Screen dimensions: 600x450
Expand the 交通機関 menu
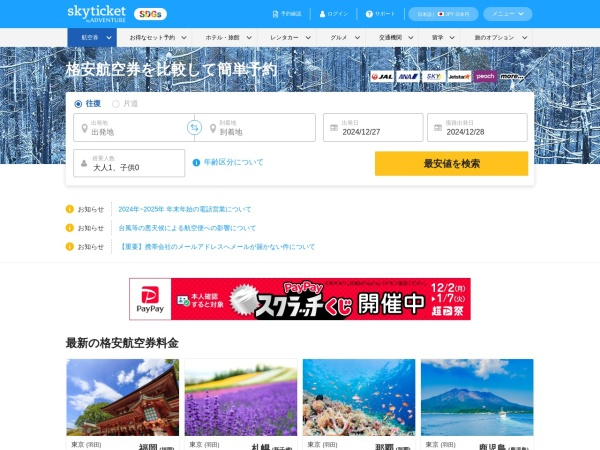(x=396, y=38)
